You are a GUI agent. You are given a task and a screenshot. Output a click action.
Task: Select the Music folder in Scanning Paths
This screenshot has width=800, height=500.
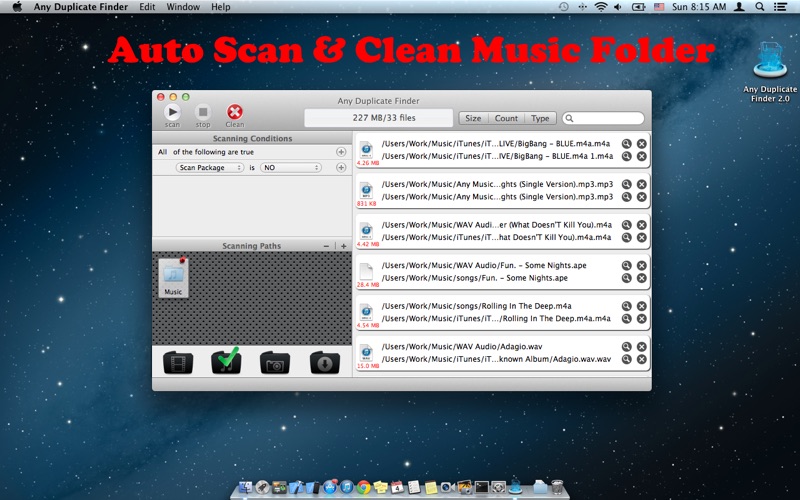(173, 278)
